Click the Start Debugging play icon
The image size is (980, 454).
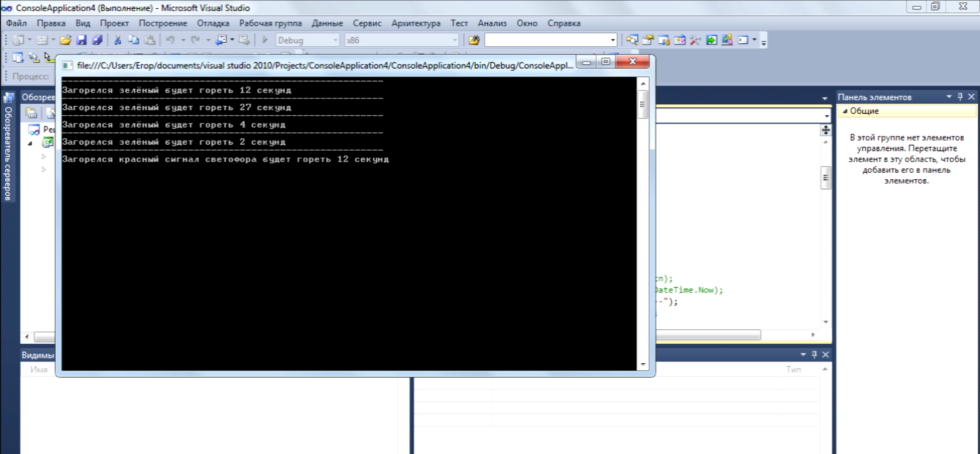[x=265, y=40]
